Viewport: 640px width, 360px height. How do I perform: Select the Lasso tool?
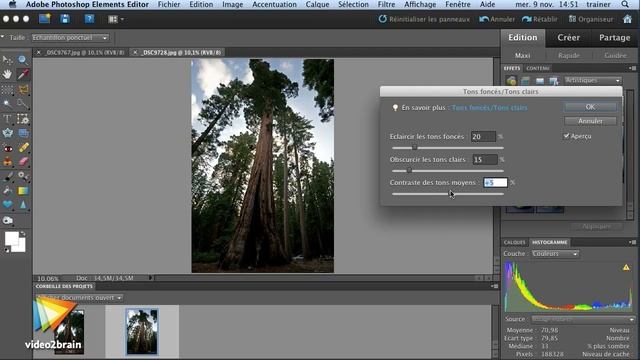(23, 89)
